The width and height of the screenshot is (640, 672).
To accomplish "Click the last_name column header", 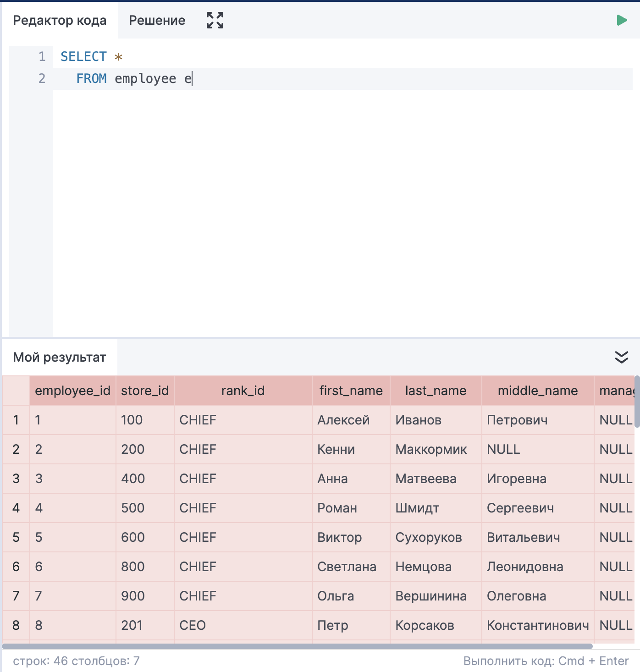I will pos(436,391).
